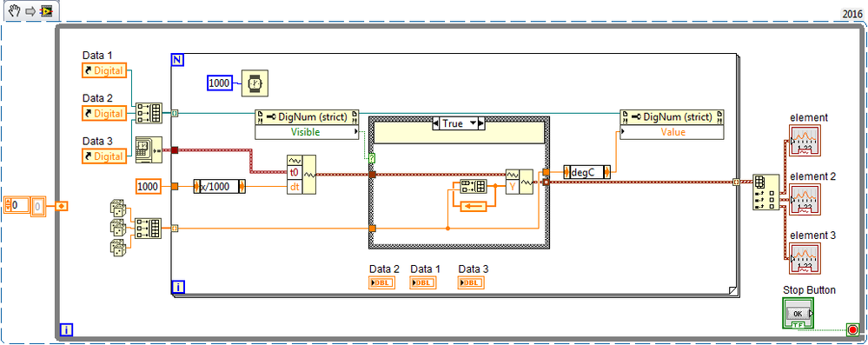Open the case selector True dropdown arrow
The image size is (868, 345).
(x=473, y=123)
